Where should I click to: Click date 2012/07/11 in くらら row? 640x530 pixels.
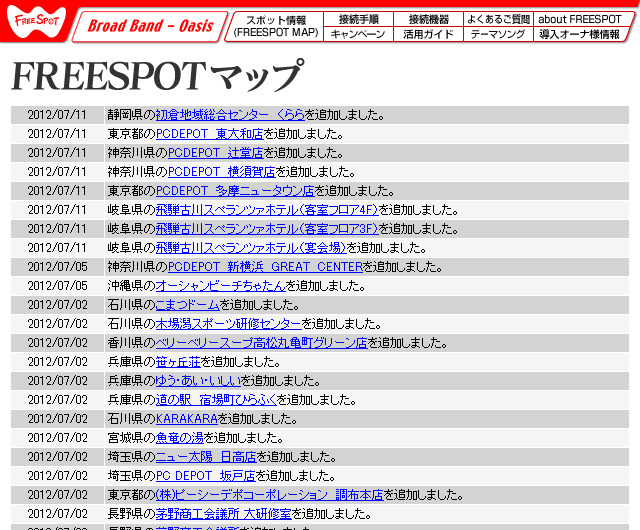[x=57, y=115]
